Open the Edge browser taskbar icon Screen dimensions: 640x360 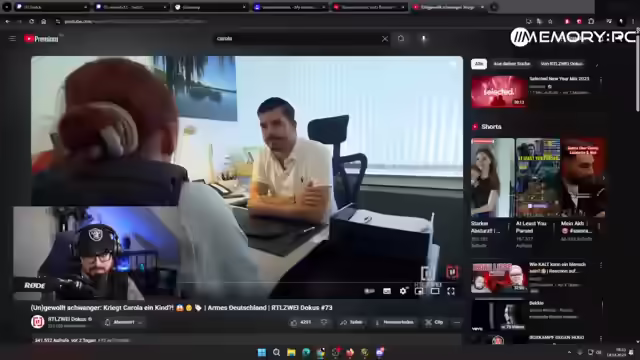point(306,352)
